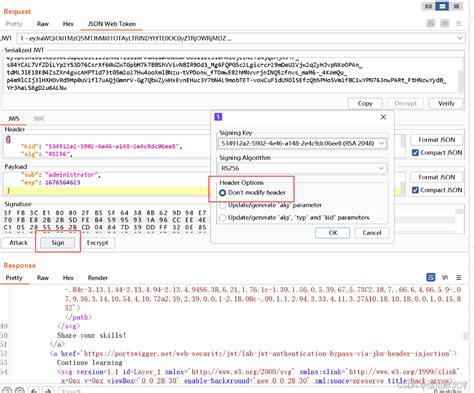This screenshot has height=393, width=474.
Task: Switch to the JSON Web Token tab
Action: click(112, 24)
